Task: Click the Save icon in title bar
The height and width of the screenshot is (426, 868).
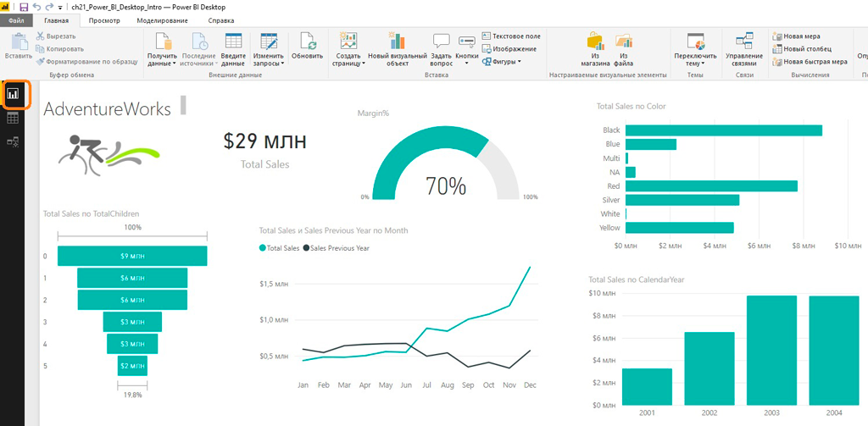Action: point(23,7)
